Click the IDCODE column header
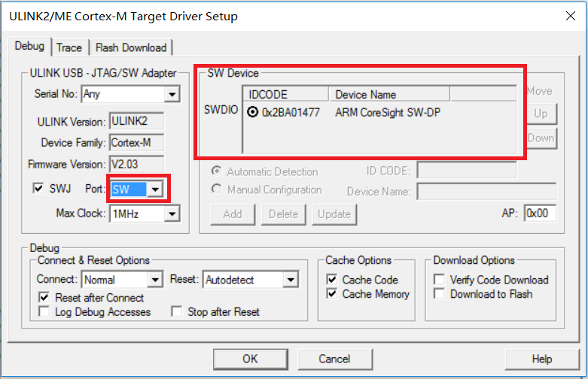Viewport: 588px width, 379px height. (286, 95)
